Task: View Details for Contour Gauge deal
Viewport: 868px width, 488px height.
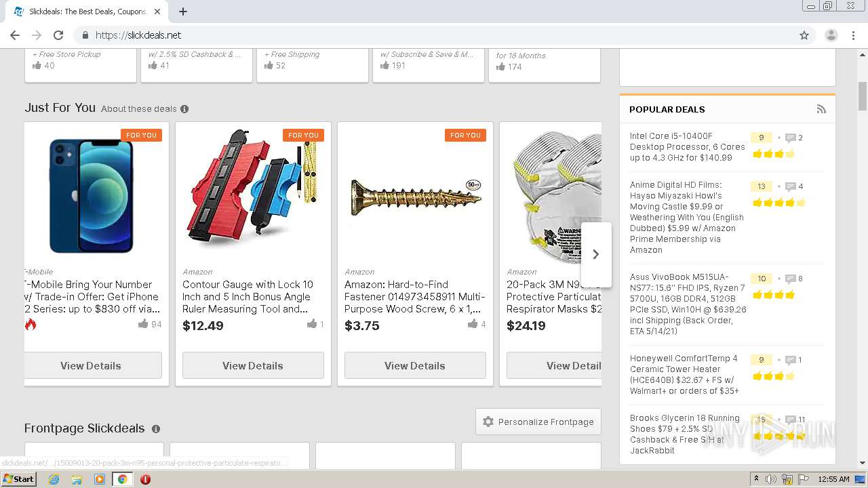Action: 253,365
